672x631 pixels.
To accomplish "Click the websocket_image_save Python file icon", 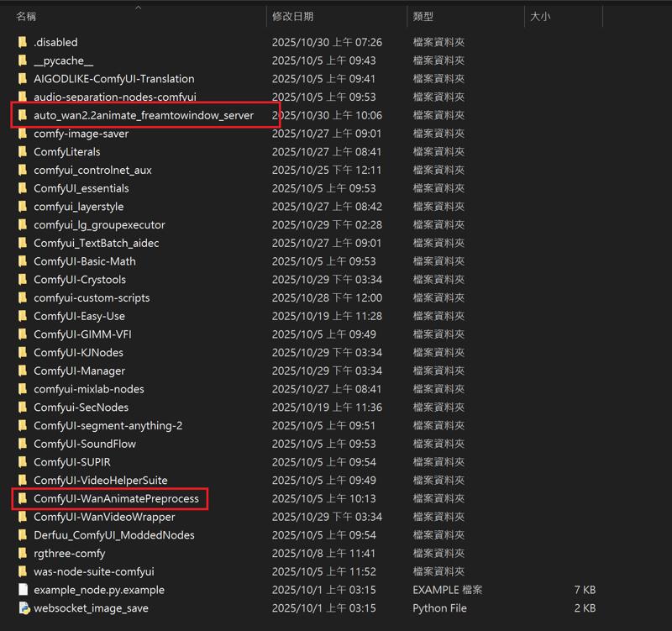I will pyautogui.click(x=24, y=607).
